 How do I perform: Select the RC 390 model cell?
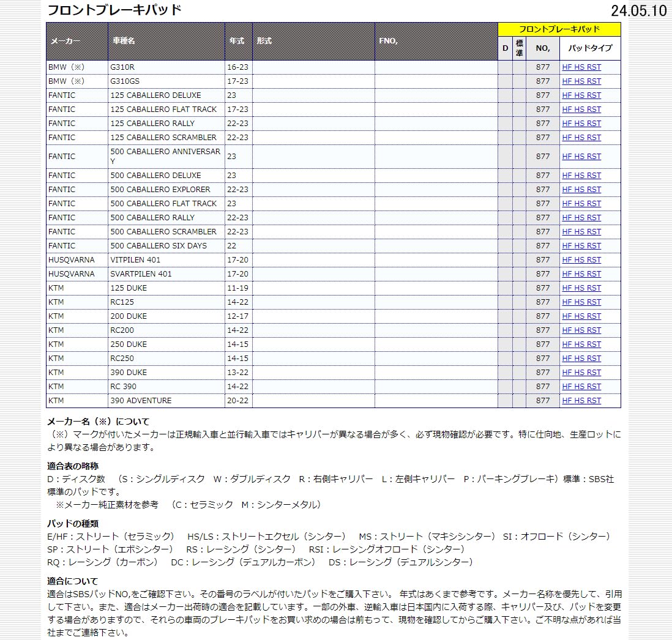point(166,387)
